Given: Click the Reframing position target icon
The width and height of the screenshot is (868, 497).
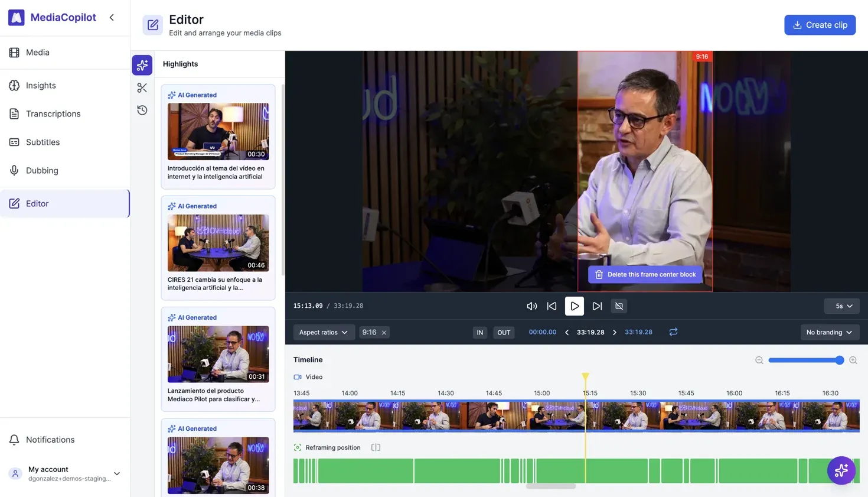Looking at the screenshot, I should pos(298,447).
